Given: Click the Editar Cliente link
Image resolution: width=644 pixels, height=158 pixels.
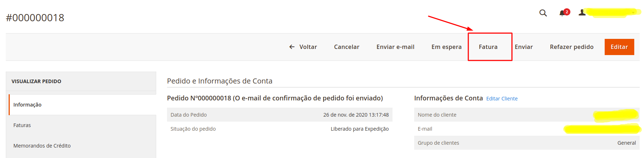Looking at the screenshot, I should click(502, 99).
